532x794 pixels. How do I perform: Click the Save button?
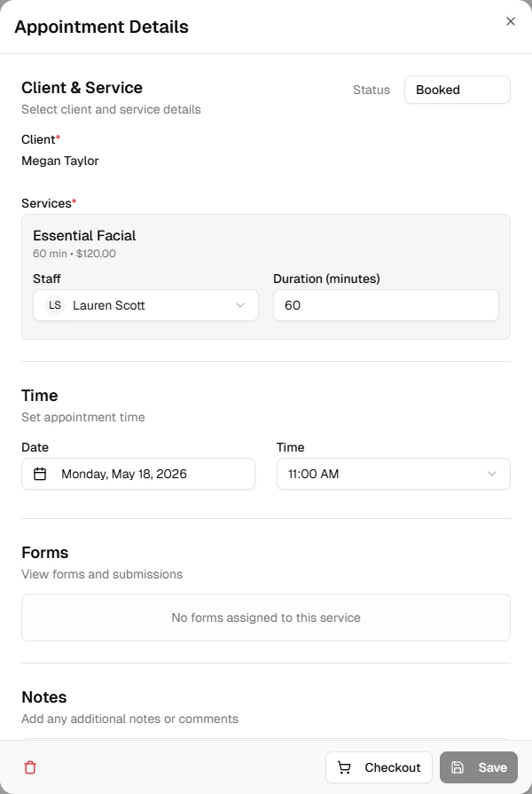(x=478, y=767)
